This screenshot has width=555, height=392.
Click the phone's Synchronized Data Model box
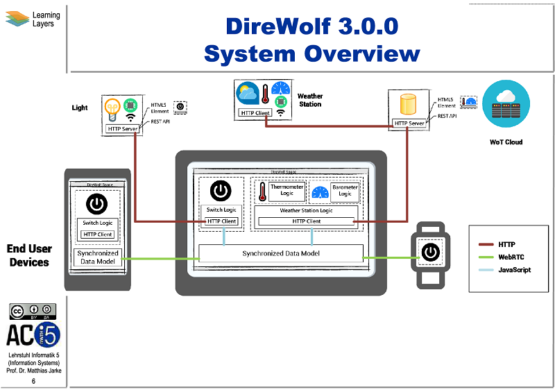tap(98, 257)
